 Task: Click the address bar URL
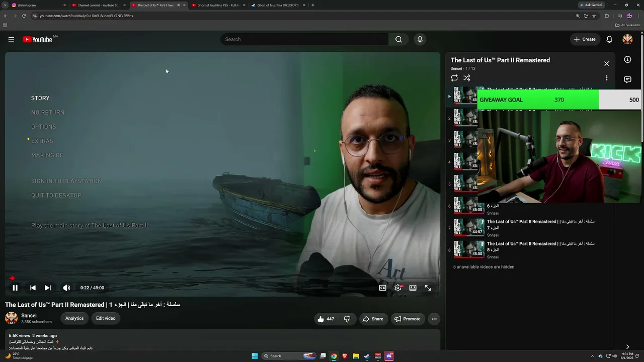(87, 16)
